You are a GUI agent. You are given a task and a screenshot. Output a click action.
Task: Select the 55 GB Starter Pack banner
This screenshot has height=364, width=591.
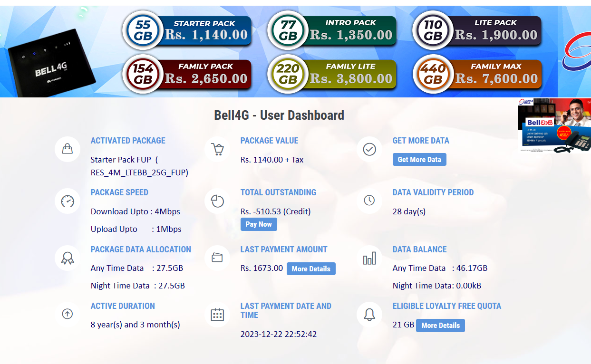tap(187, 29)
